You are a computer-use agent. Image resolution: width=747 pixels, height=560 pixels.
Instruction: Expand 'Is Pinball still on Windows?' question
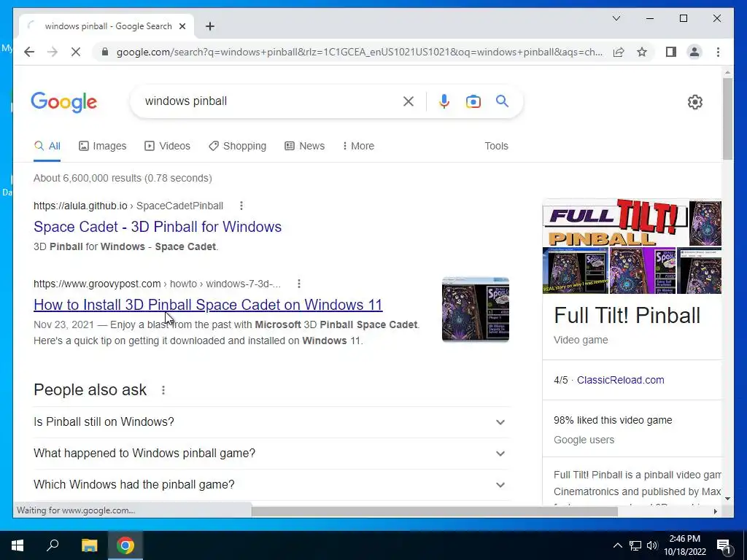[x=270, y=422]
